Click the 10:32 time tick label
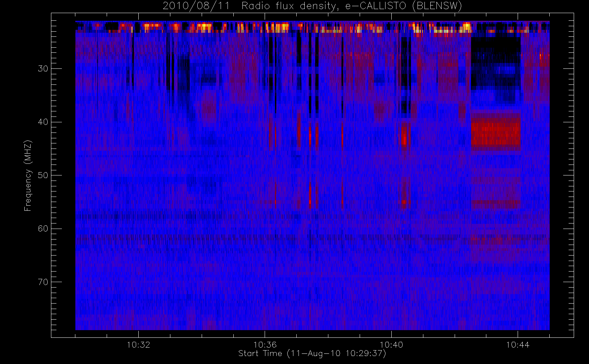589x364 pixels. pos(138,345)
